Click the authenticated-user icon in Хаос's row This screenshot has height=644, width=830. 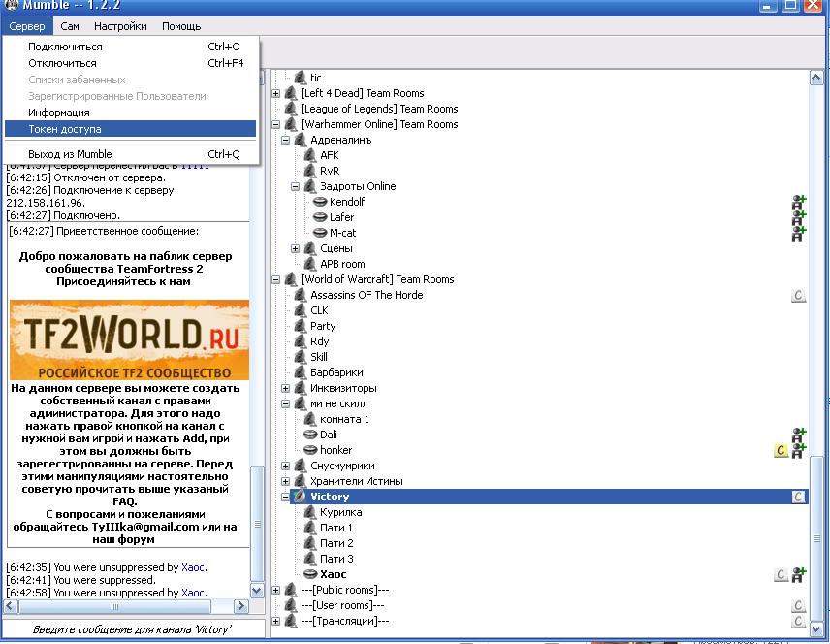pyautogui.click(x=798, y=574)
